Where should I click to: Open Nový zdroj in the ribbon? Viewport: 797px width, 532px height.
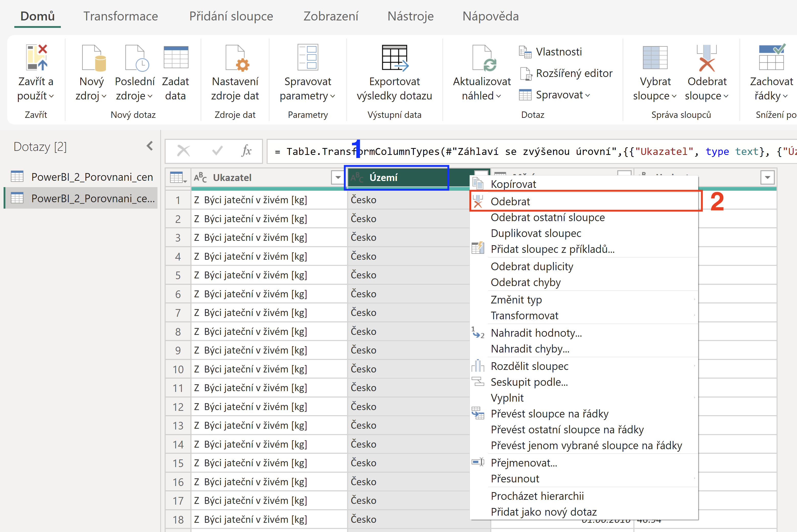tap(91, 73)
